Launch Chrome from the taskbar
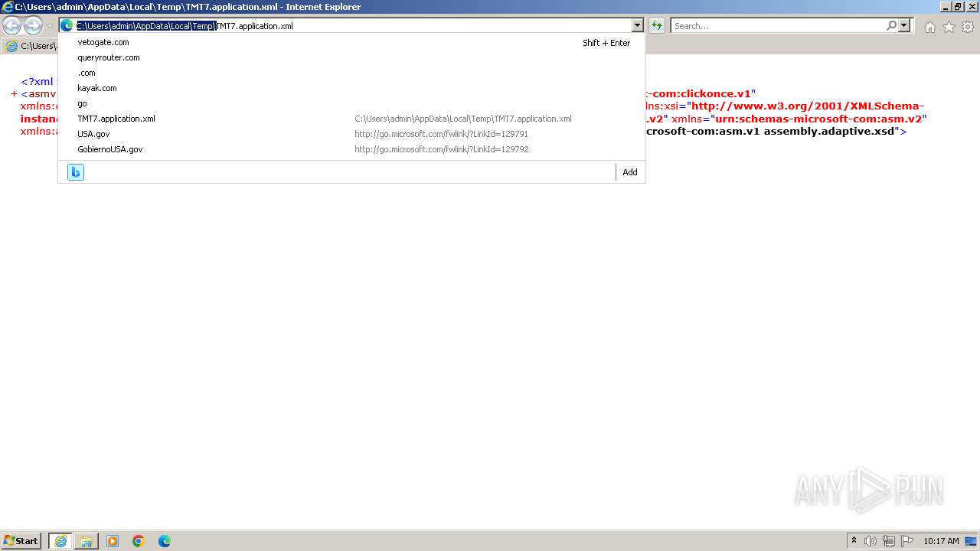 tap(139, 541)
